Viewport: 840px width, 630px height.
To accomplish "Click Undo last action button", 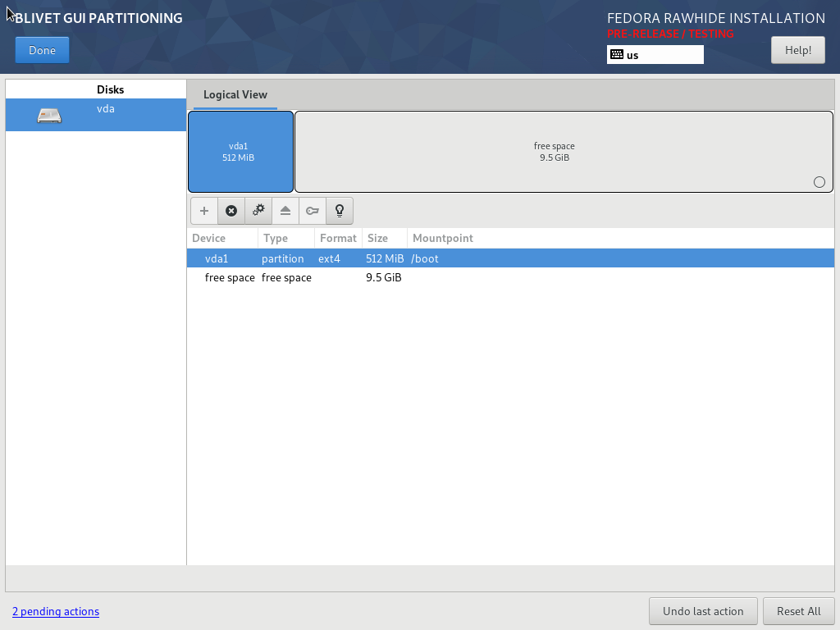I will [x=703, y=611].
